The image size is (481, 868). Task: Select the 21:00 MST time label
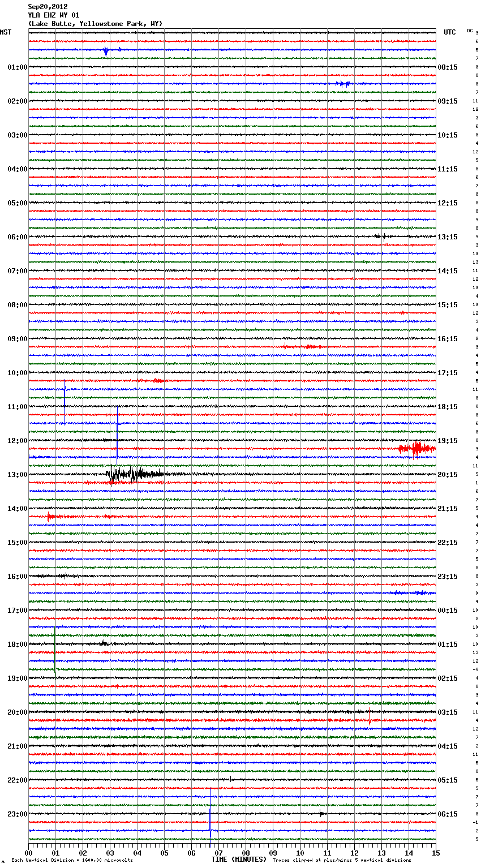[18, 746]
